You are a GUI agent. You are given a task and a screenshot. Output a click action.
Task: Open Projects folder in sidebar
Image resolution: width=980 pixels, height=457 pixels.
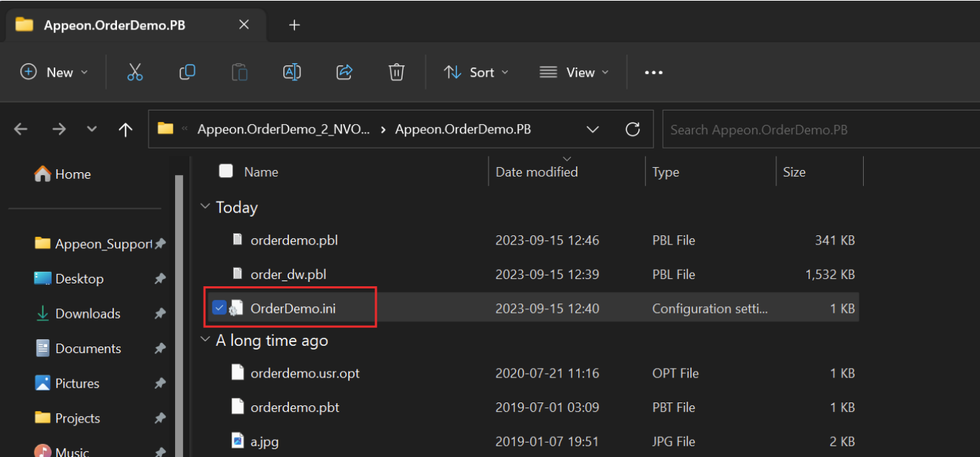click(x=67, y=418)
